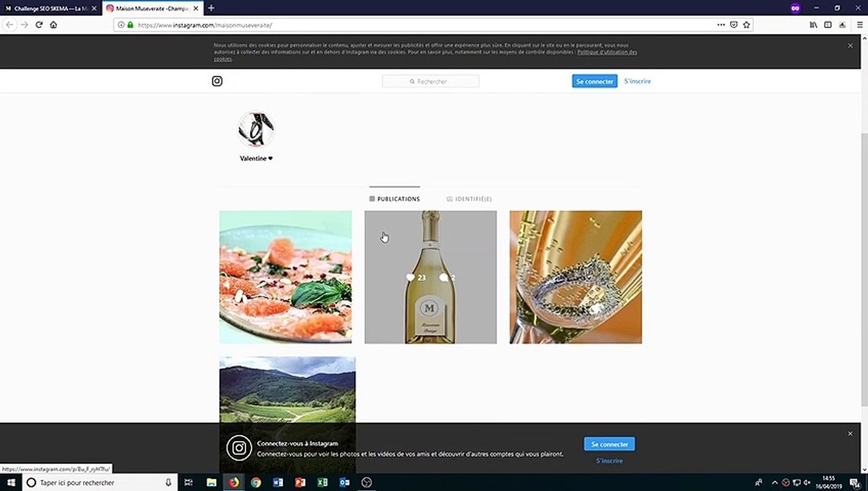This screenshot has height=491, width=868.
Task: Click the volume icon in system tray
Action: point(807,483)
